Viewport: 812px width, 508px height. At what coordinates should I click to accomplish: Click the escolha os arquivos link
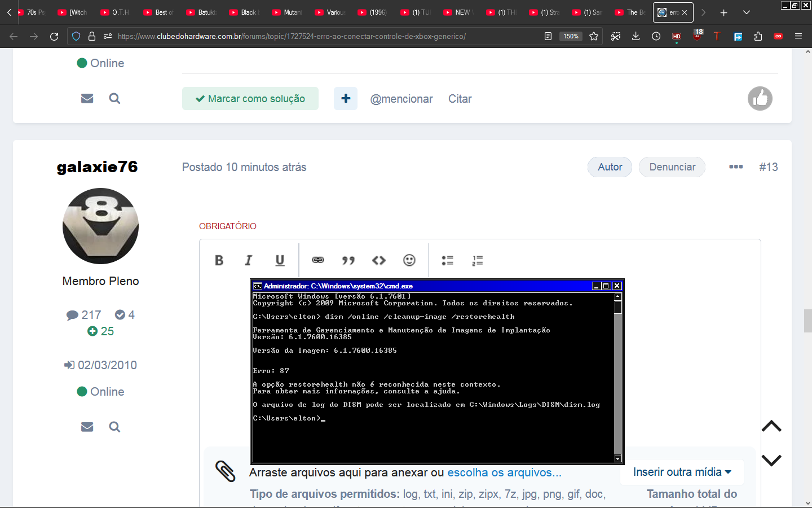point(504,472)
